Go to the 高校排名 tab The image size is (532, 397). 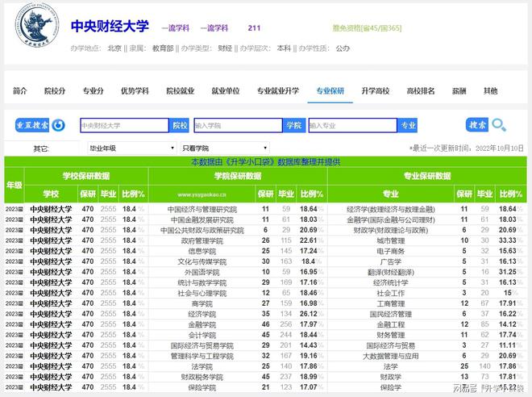421,90
